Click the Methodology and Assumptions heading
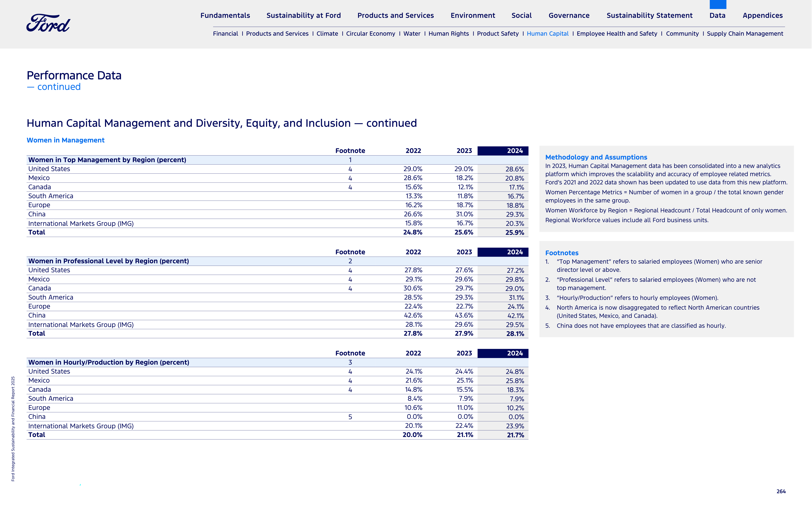812x508 pixels. (596, 157)
